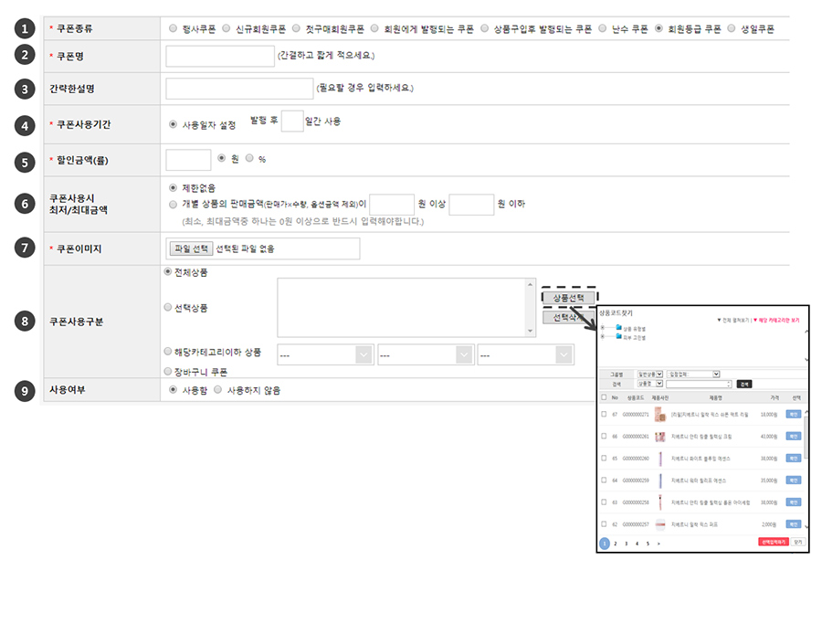
Task: Go to page 3 of product list
Action: tap(627, 543)
